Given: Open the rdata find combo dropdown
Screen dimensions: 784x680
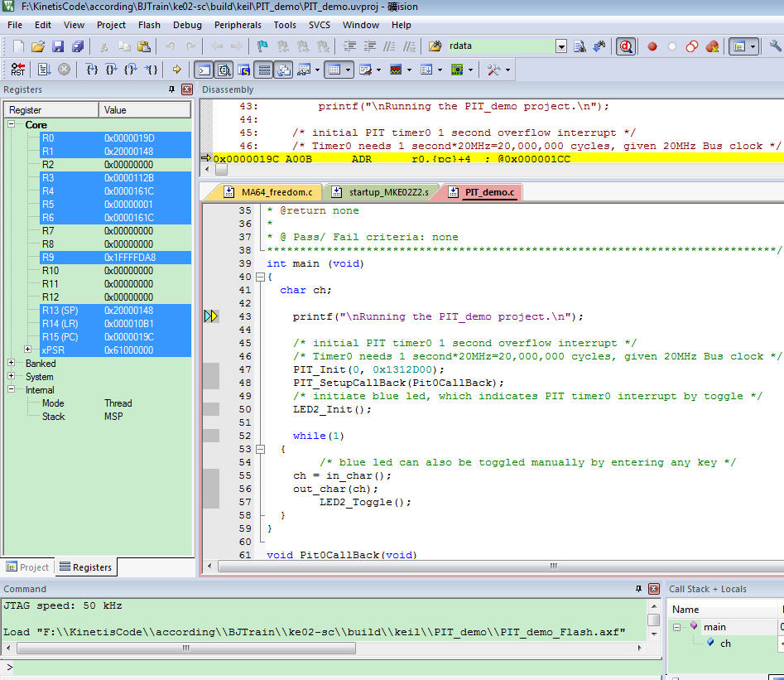Looking at the screenshot, I should click(561, 46).
